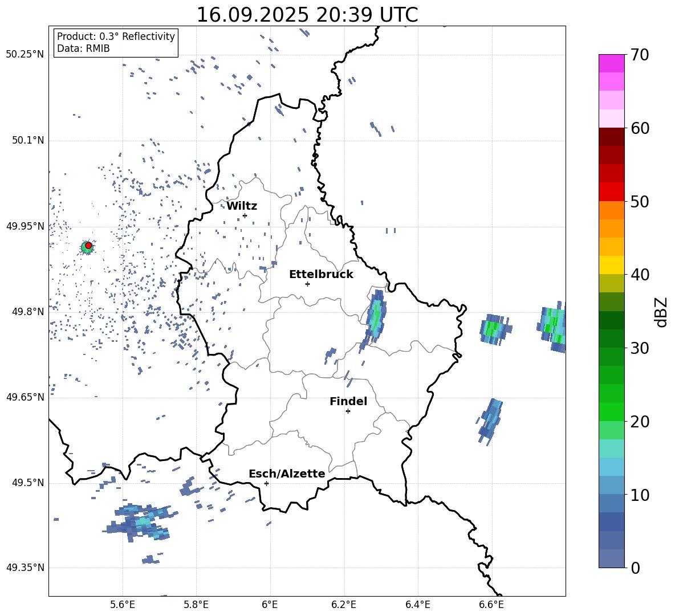Pick the orange swatch below 50 dBZ
The width and height of the screenshot is (675, 616).
click(611, 210)
